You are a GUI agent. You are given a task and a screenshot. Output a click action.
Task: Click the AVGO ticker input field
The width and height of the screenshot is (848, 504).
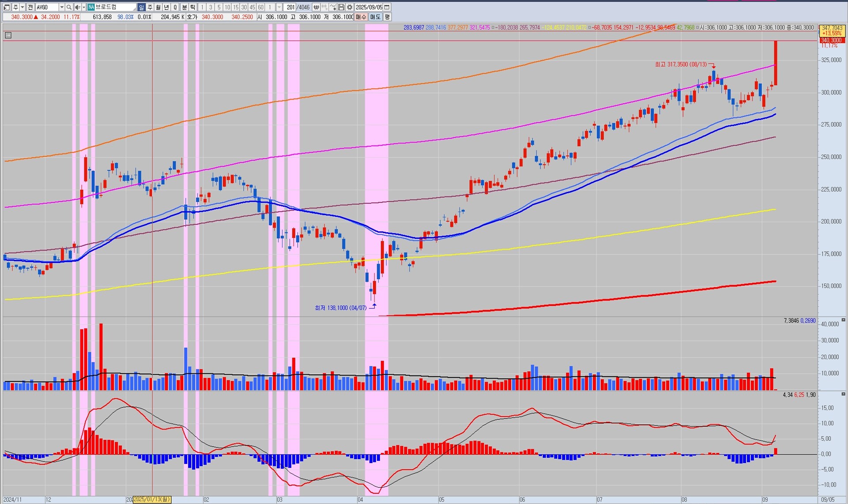point(46,7)
